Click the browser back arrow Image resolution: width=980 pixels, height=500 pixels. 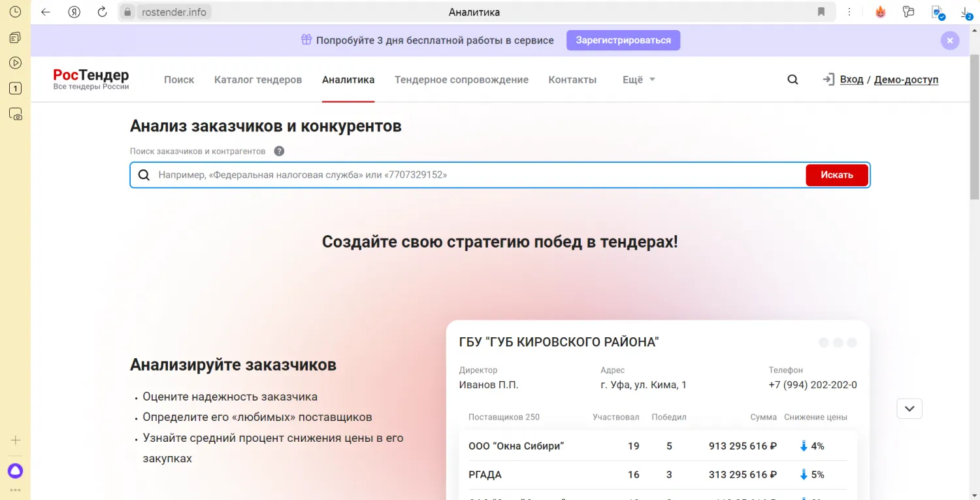click(x=46, y=12)
